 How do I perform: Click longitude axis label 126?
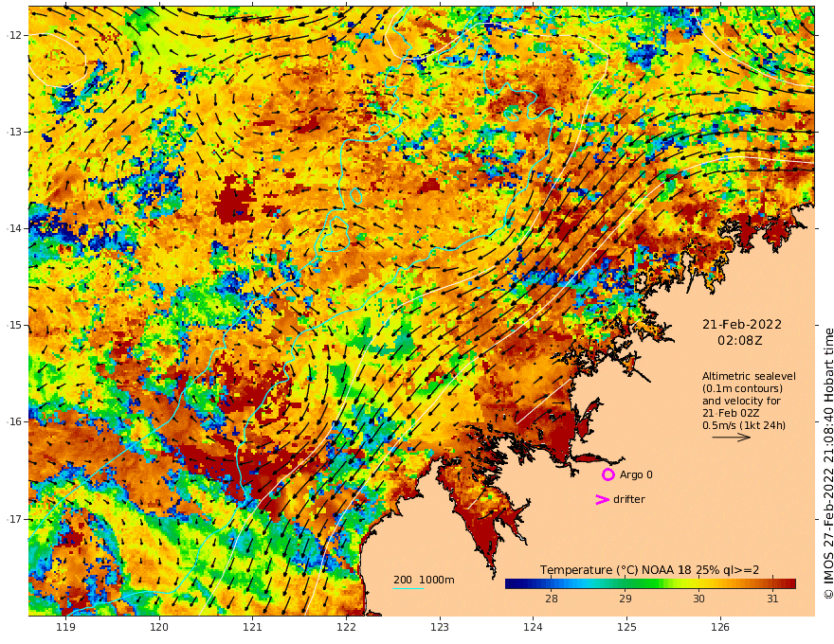[x=720, y=627]
